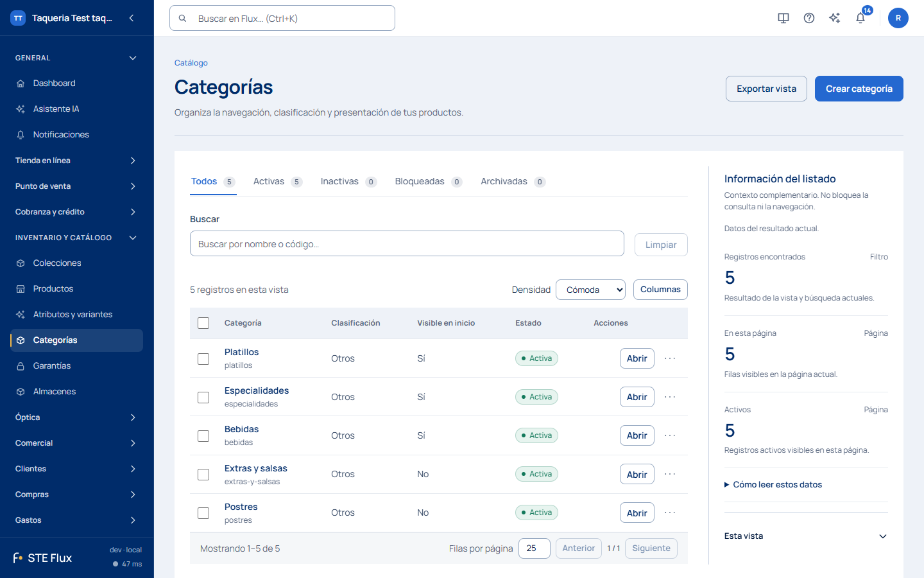Click Abrir for the Bebidas category

click(x=637, y=435)
